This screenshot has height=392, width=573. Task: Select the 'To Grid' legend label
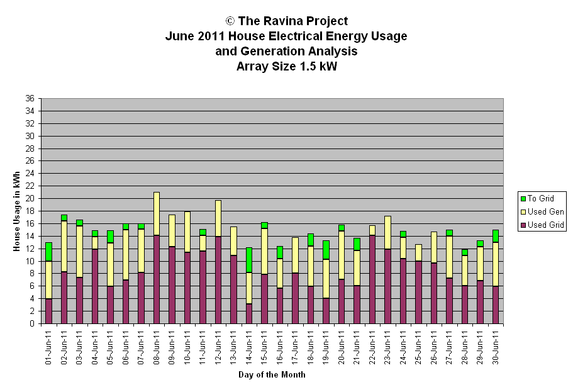pyautogui.click(x=541, y=199)
